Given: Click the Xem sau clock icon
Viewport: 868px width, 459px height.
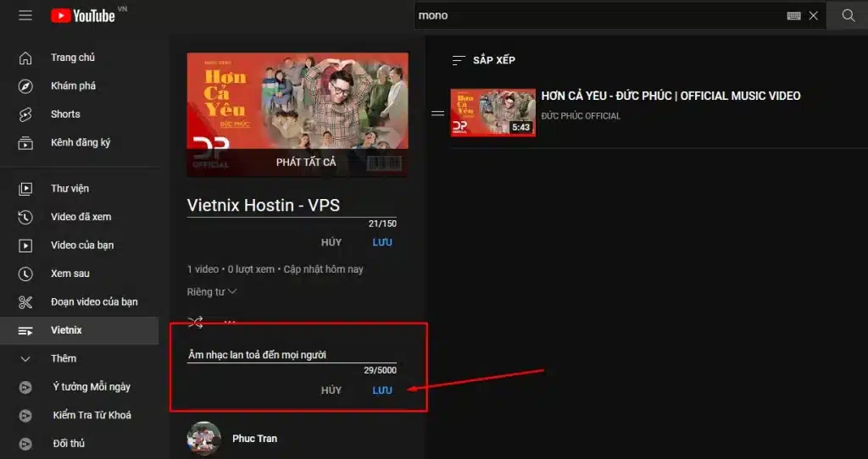Looking at the screenshot, I should (25, 274).
